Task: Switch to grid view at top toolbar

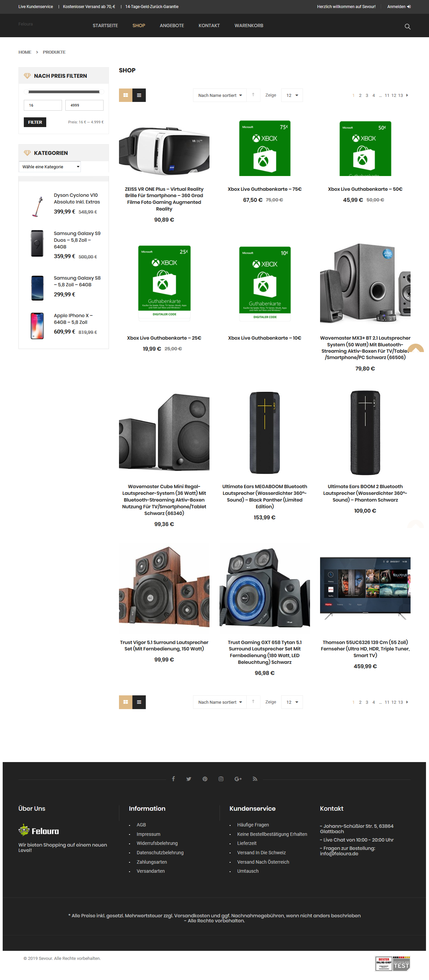Action: point(125,95)
